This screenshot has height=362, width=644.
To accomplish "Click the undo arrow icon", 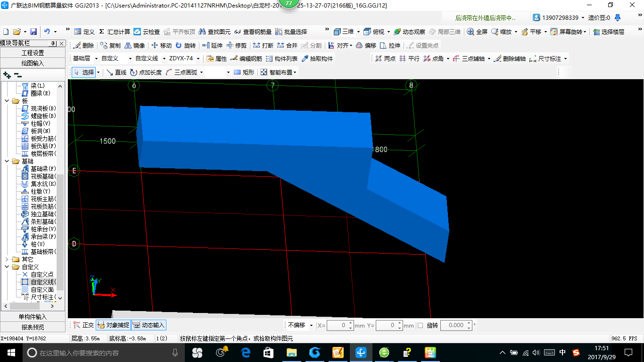I will tap(47, 32).
